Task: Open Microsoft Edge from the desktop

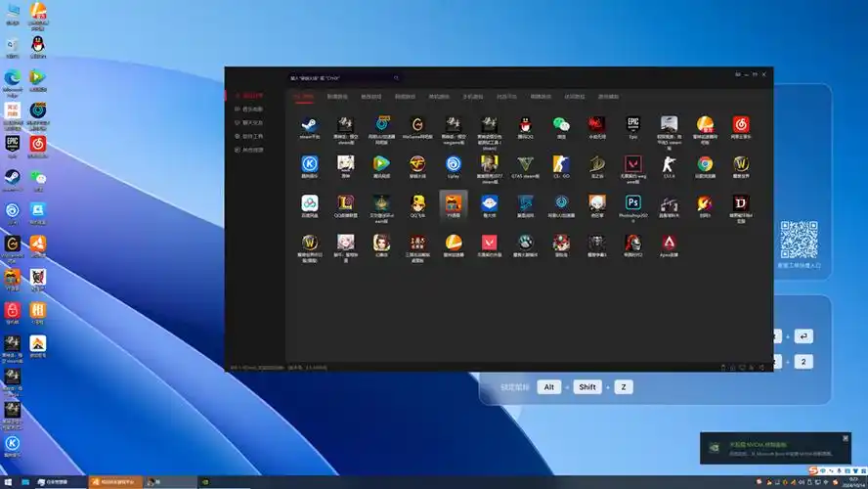Action: pos(13,78)
